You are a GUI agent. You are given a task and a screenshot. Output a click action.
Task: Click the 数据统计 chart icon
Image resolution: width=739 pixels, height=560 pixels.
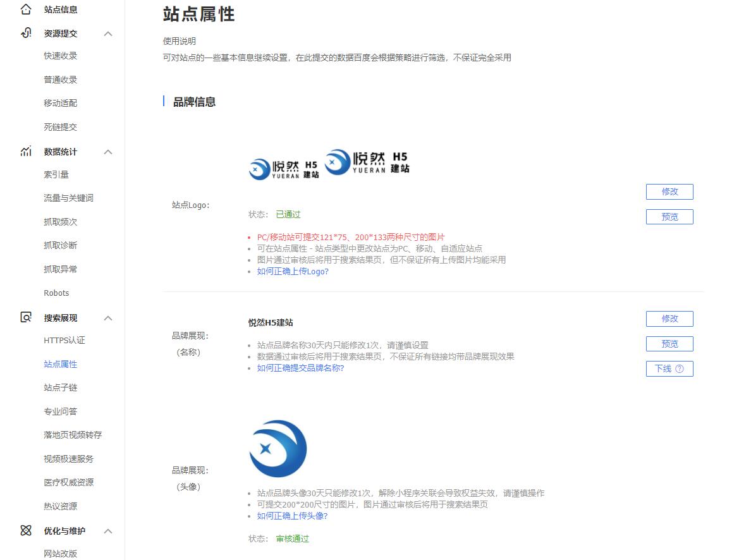point(26,151)
